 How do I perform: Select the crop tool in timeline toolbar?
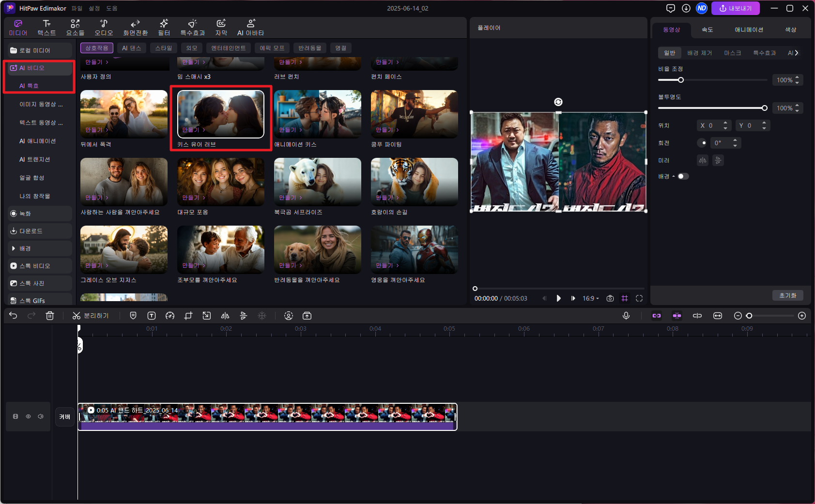tap(188, 316)
